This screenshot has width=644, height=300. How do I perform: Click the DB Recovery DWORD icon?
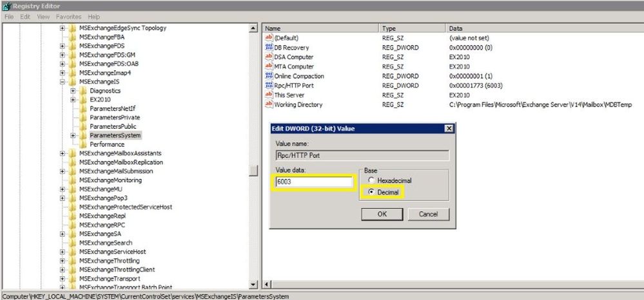click(269, 48)
